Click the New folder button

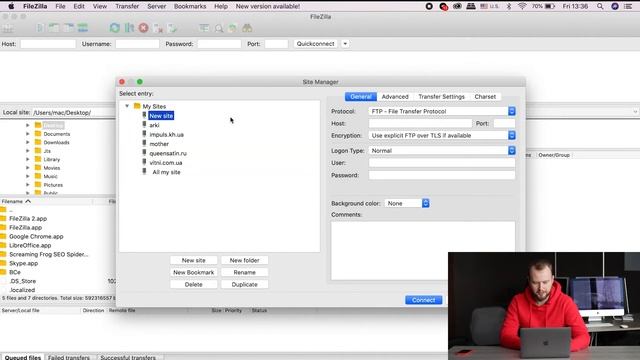click(244, 260)
